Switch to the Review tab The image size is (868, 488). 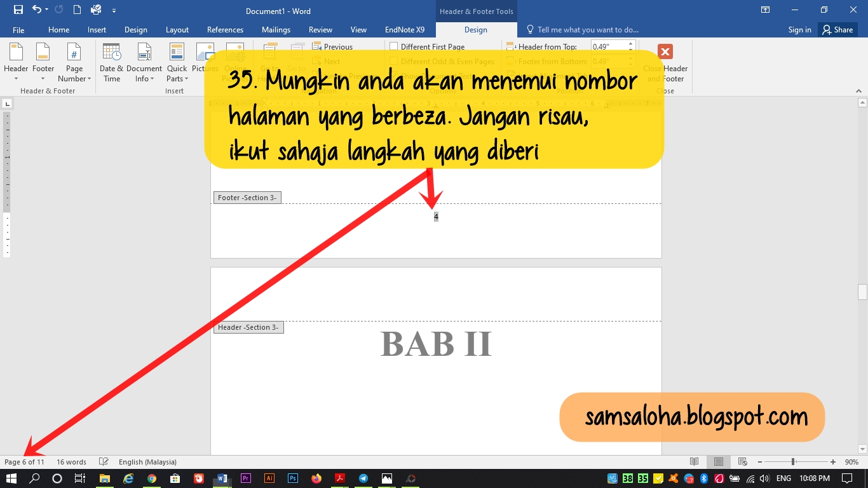[x=320, y=30]
